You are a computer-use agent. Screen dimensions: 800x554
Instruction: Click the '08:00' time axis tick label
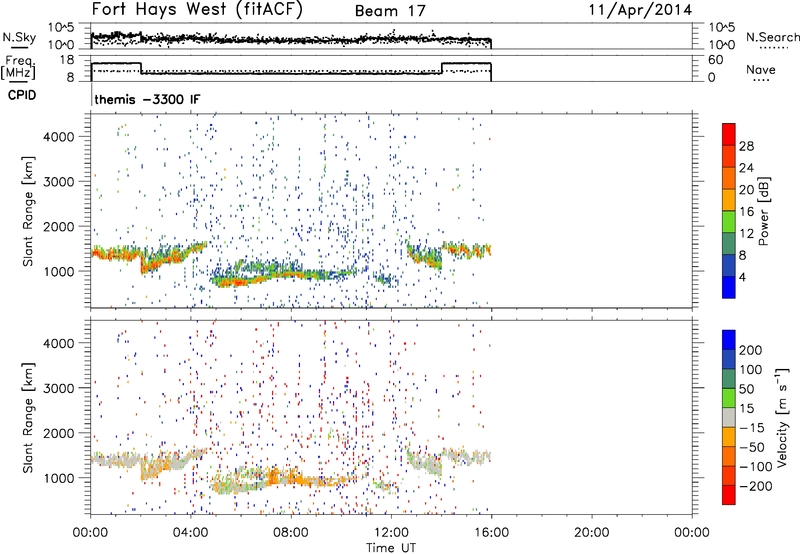291,533
